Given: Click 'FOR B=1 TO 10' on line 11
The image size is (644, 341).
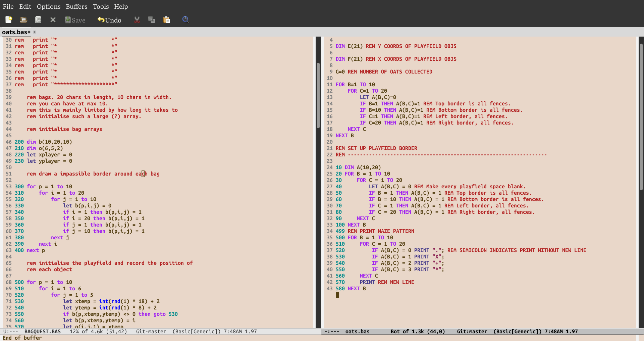Looking at the screenshot, I should tap(355, 85).
